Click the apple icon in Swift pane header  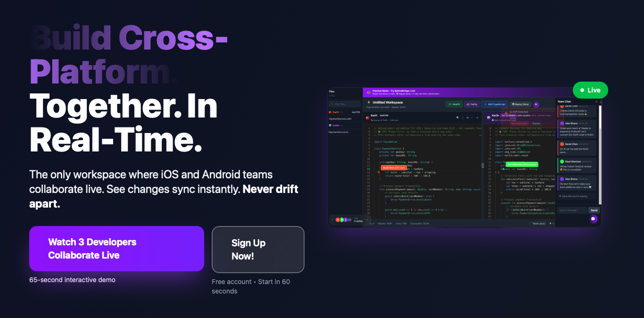[367, 118]
